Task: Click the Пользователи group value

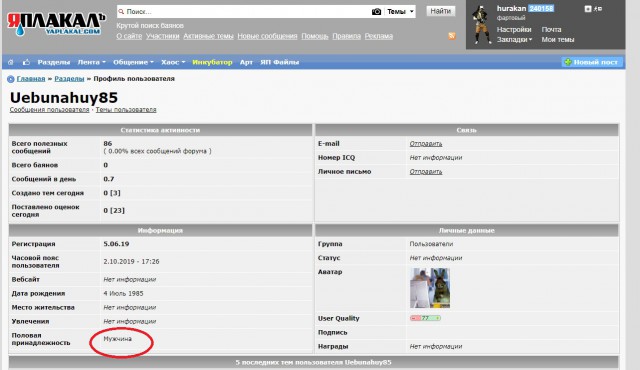Action: [431, 244]
